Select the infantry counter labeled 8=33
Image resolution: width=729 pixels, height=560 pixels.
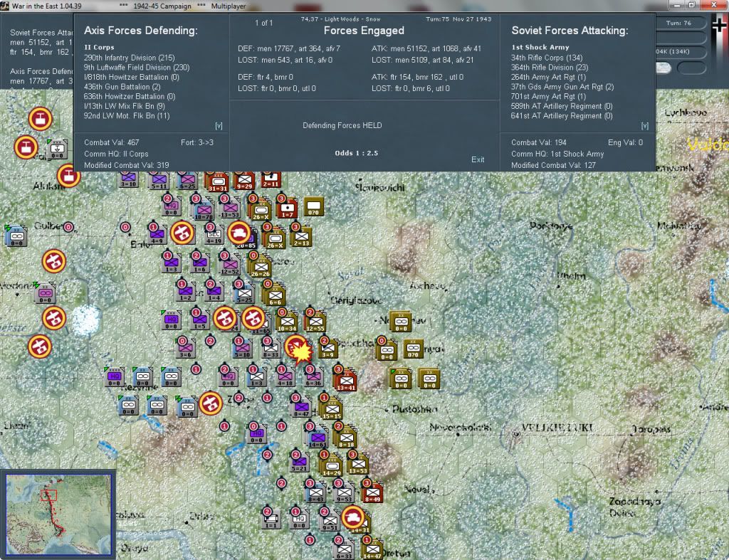tap(271, 349)
